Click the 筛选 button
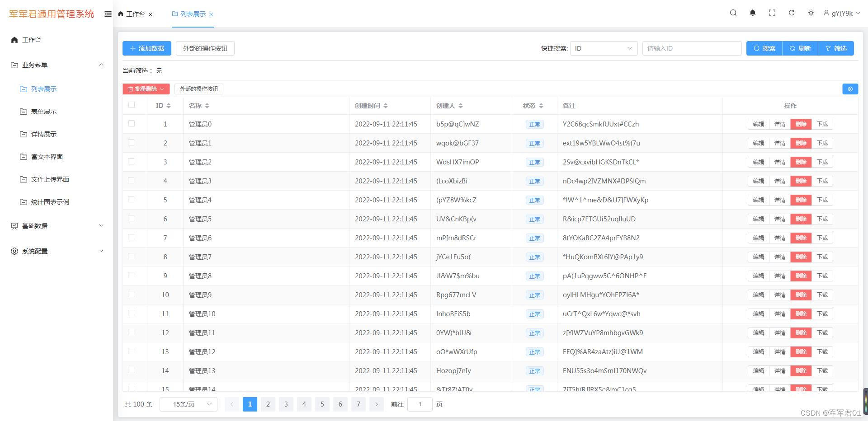This screenshot has height=421, width=868. [836, 48]
